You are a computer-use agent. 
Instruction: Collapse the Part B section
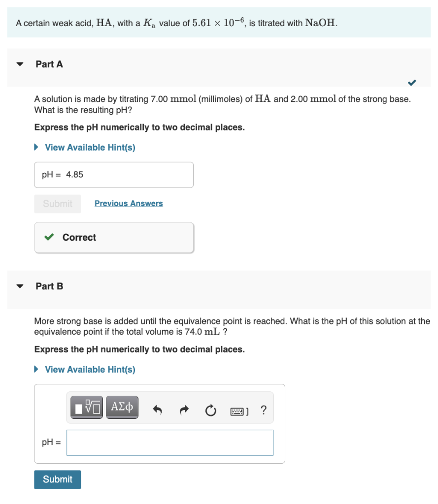click(19, 285)
